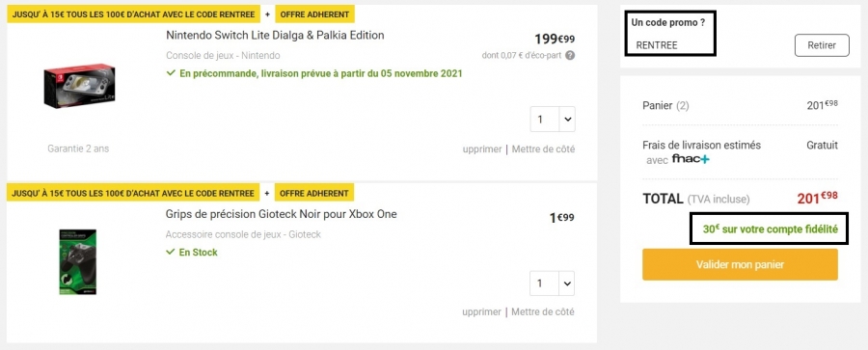Click the first OFFRE ADHERENT yellow badge
868x350 pixels.
313,14
